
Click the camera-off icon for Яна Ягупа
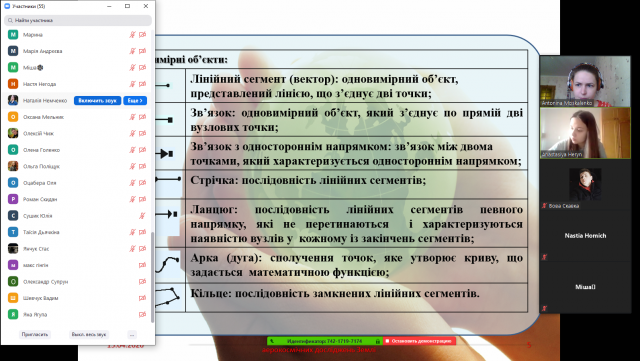[x=142, y=314]
